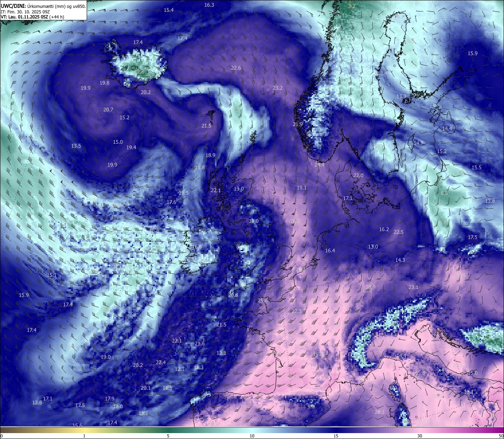Image resolution: width=504 pixels, height=439 pixels.
Task: Click the 0 label on the color scale
Action: pos(2,436)
